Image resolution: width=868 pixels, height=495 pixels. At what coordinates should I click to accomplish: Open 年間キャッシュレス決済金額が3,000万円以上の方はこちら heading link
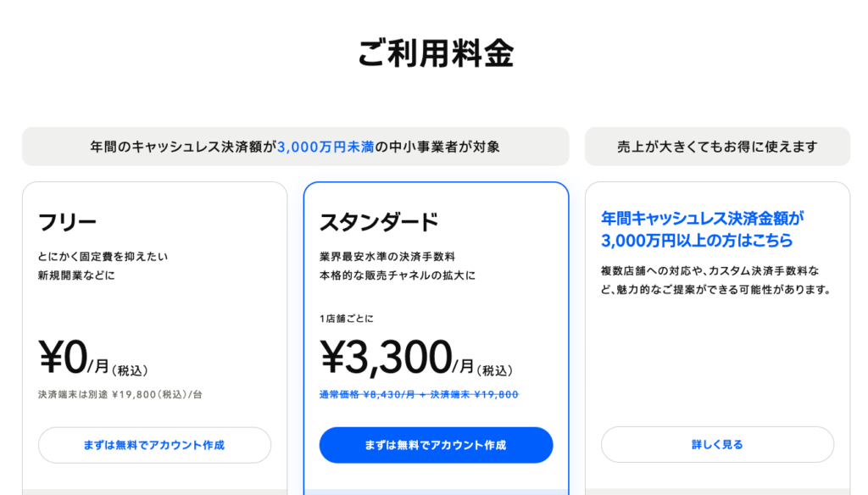(x=702, y=229)
